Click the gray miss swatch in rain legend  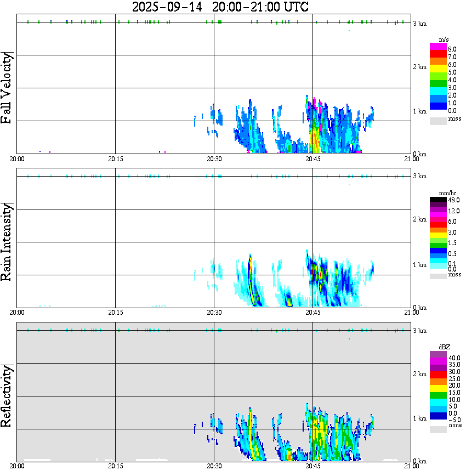coord(438,276)
